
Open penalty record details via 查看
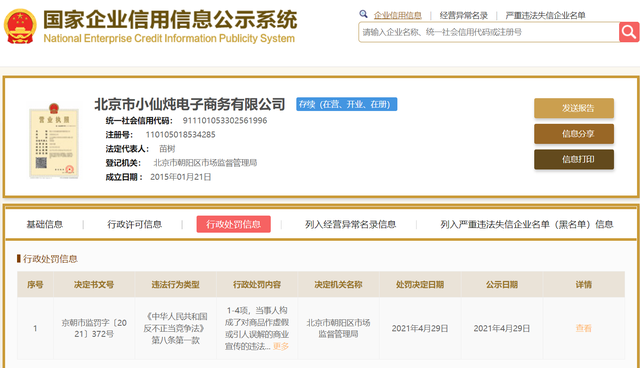pos(583,328)
